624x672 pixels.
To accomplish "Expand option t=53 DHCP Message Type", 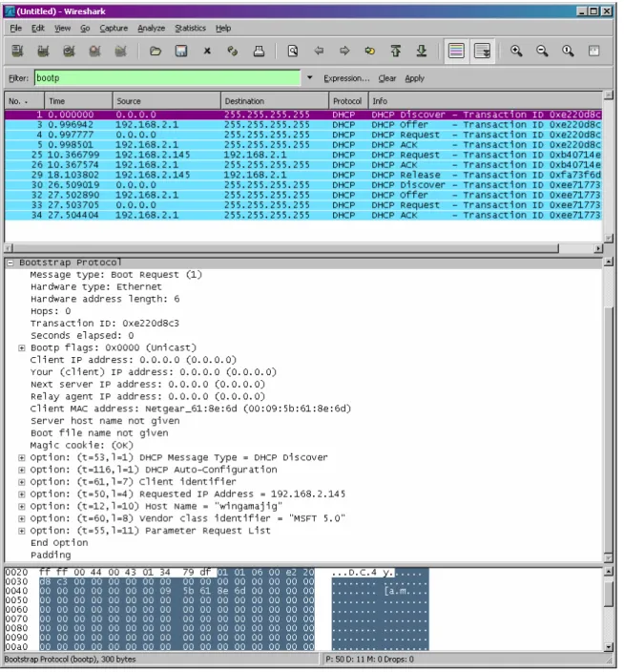I will tap(21, 458).
